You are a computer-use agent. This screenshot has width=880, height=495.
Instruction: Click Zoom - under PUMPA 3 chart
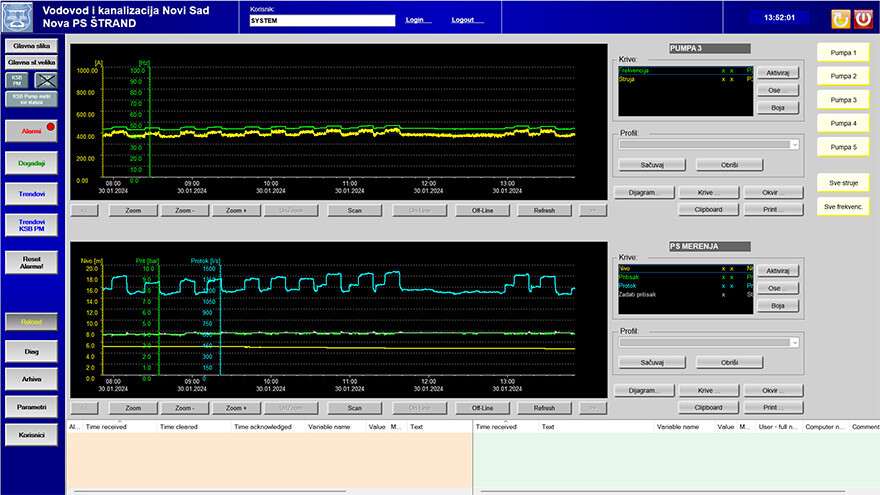(185, 210)
